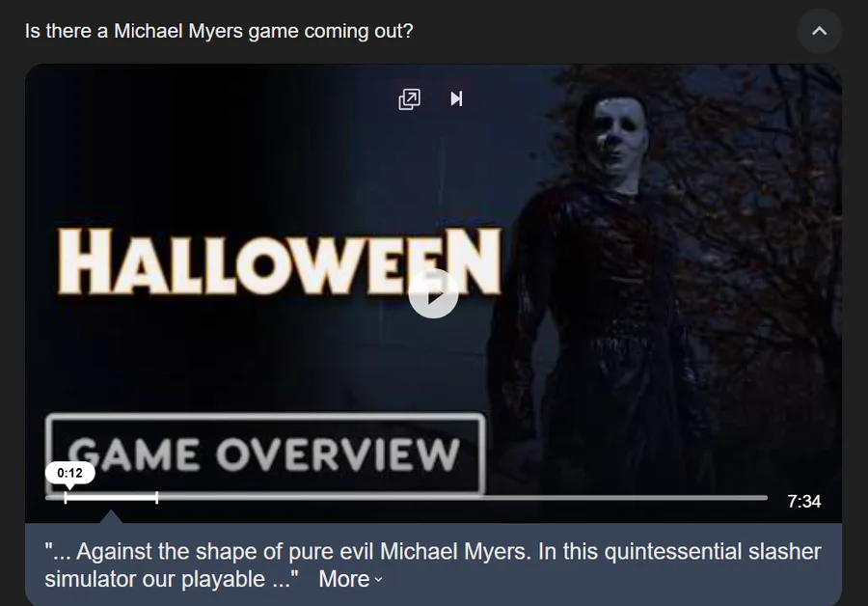
Task: Click the 0:12 timestamp bubble
Action: pyautogui.click(x=69, y=473)
